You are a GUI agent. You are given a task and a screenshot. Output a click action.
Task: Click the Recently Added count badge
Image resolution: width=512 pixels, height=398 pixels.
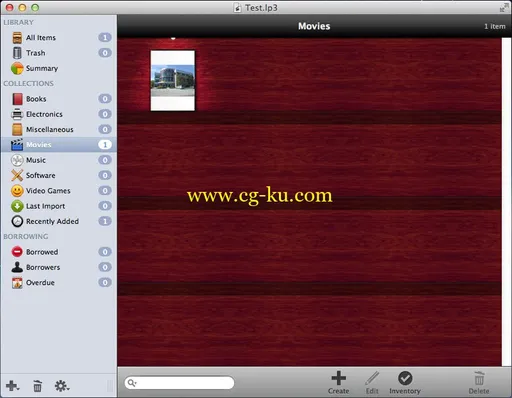pos(105,221)
